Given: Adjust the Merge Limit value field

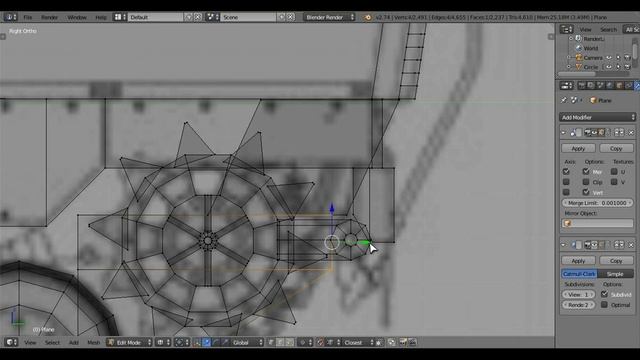Looking at the screenshot, I should (597, 203).
